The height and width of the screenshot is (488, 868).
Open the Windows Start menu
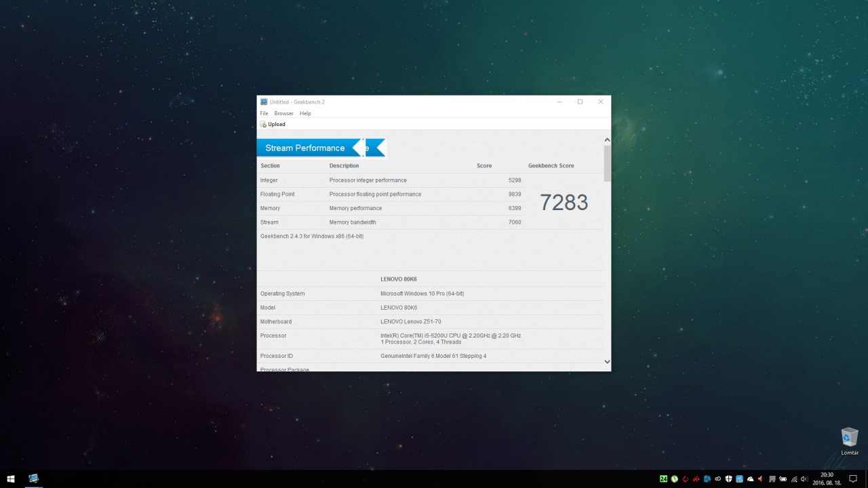pos(11,479)
